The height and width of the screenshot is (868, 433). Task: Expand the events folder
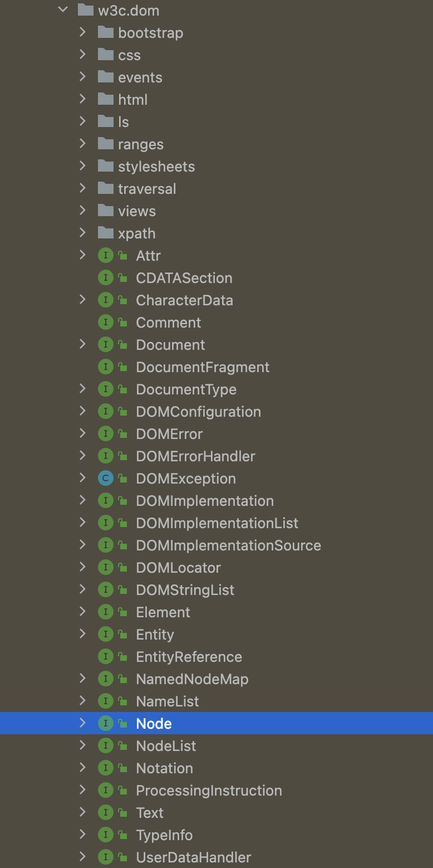pyautogui.click(x=83, y=77)
